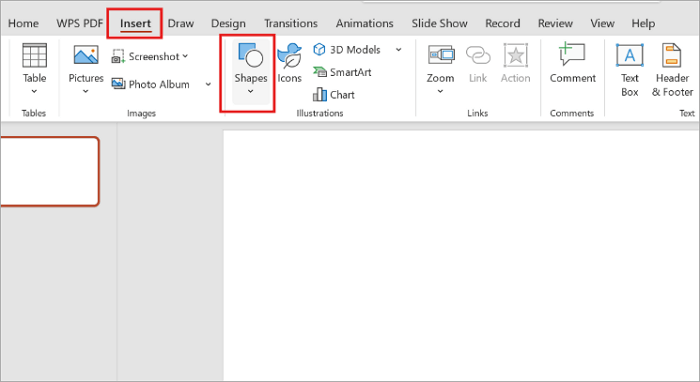
Task: Open the Review tab
Action: coord(555,23)
